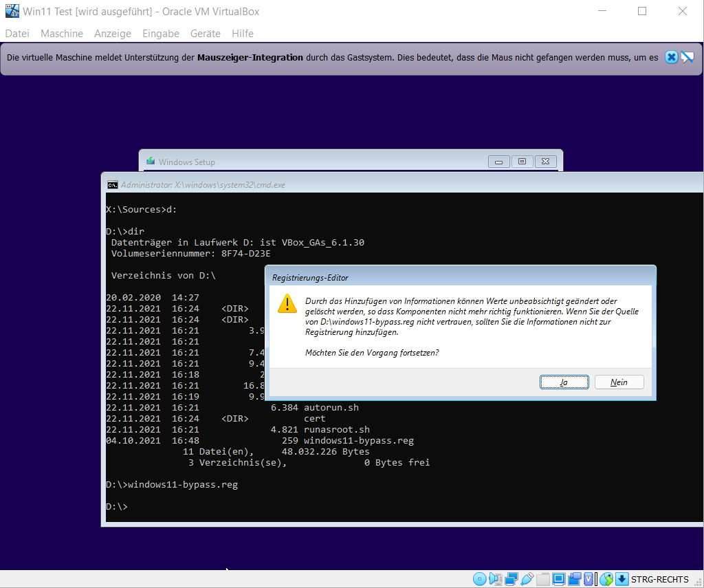Dismiss the mouse integration notification
Image resolution: width=704 pixels, height=588 pixels.
coord(671,57)
